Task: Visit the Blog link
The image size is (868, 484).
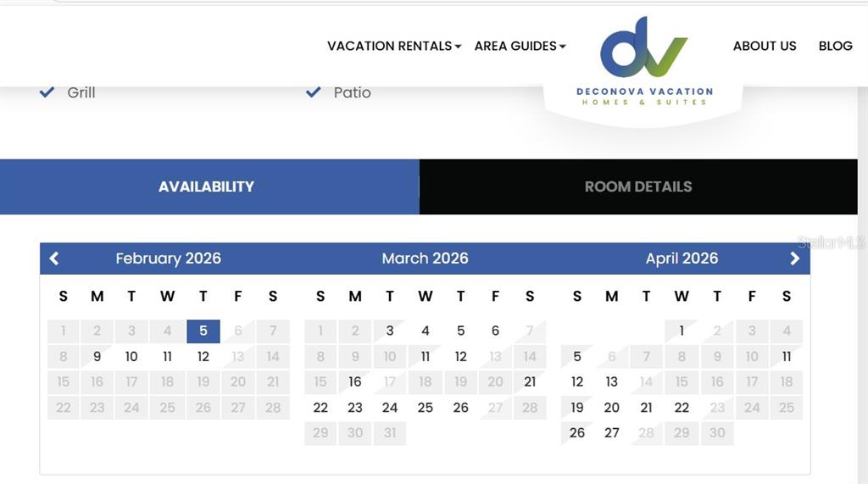Action: tap(835, 46)
